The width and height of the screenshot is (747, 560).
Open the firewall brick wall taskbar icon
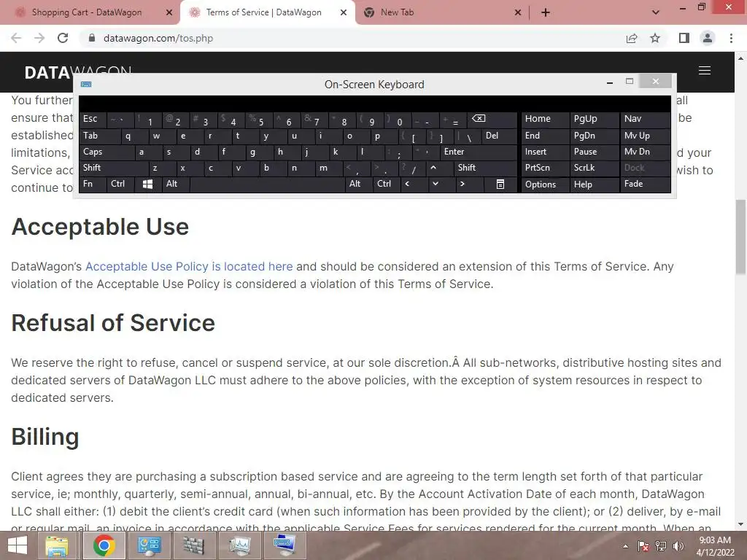pyautogui.click(x=193, y=545)
